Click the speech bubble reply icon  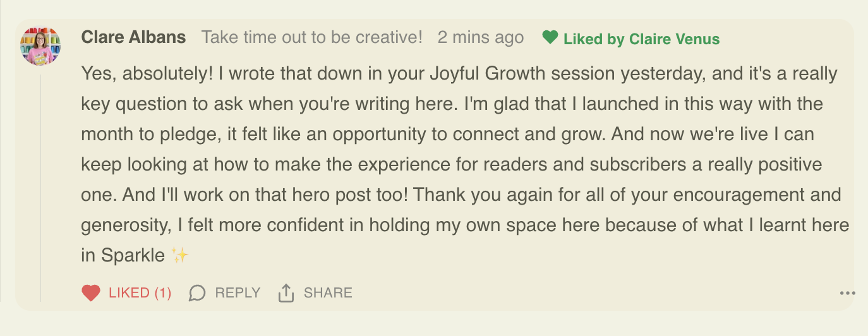point(197,293)
